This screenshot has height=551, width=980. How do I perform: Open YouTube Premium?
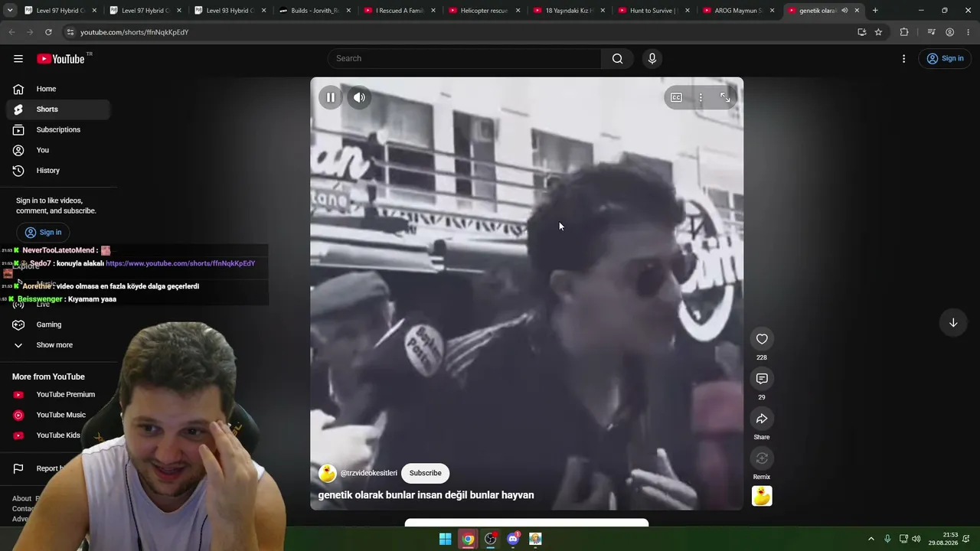58,395
